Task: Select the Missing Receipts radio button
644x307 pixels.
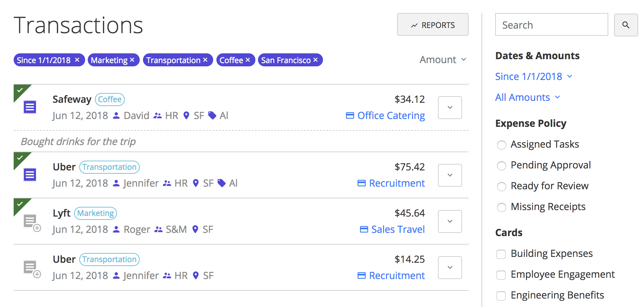Action: [x=501, y=207]
